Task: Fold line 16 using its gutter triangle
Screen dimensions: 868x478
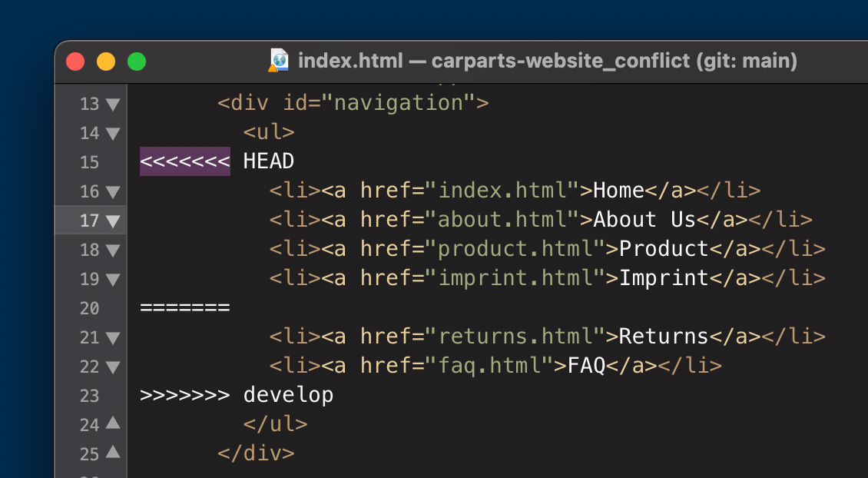Action: point(113,192)
